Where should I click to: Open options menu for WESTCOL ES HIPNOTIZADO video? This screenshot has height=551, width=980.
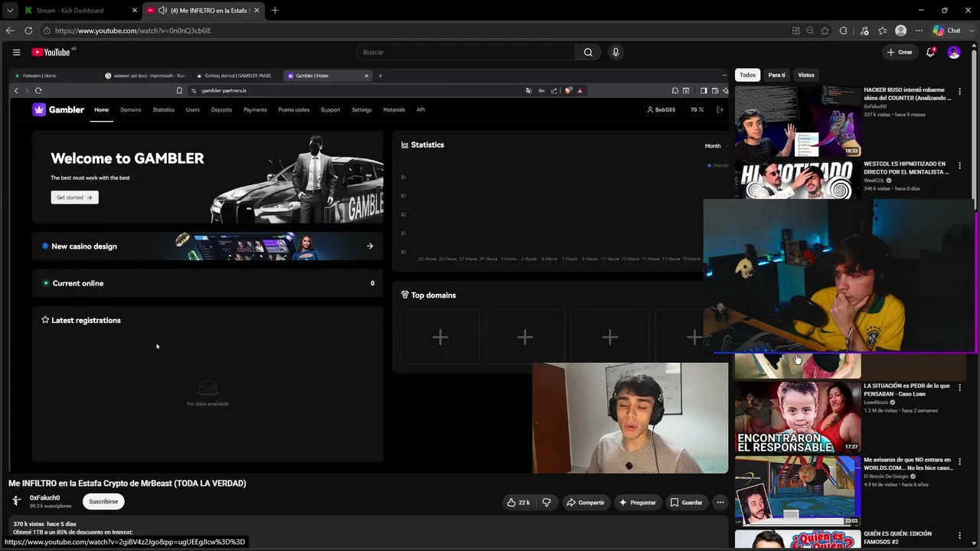point(959,166)
